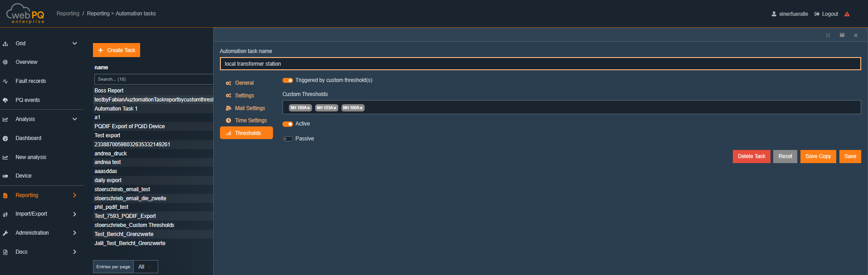Image resolution: width=868 pixels, height=275 pixels.
Task: Click the Dashboard gauge icon
Action: click(x=5, y=139)
